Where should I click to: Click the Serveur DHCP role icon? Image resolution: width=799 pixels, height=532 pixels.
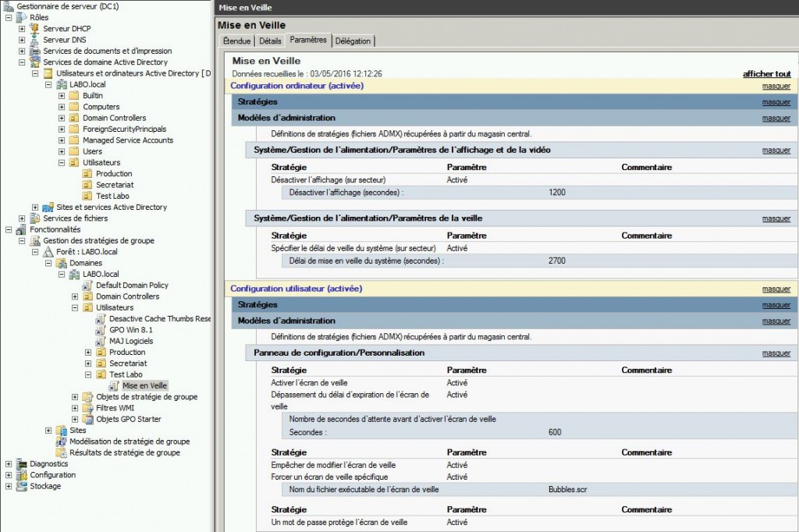(34, 29)
